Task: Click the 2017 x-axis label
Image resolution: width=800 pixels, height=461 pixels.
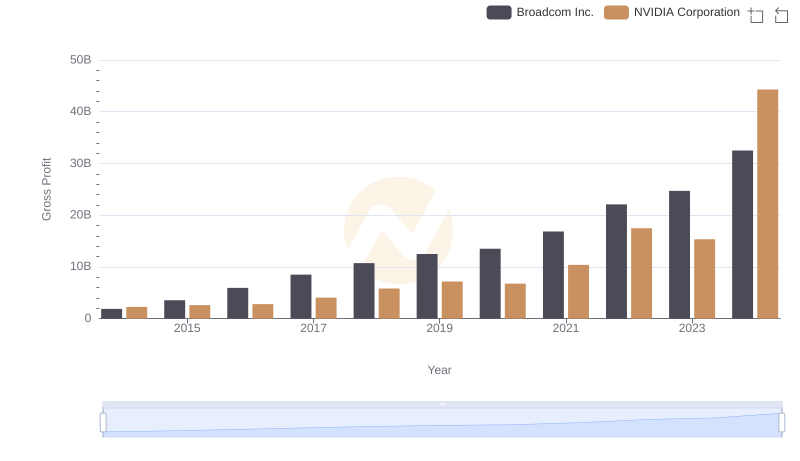Action: tap(313, 328)
